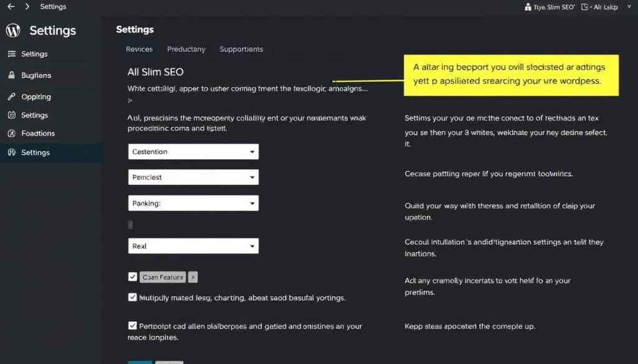This screenshot has height=364, width=638.
Task: Click the Tiye Slim SEO link
Action: [x=554, y=7]
